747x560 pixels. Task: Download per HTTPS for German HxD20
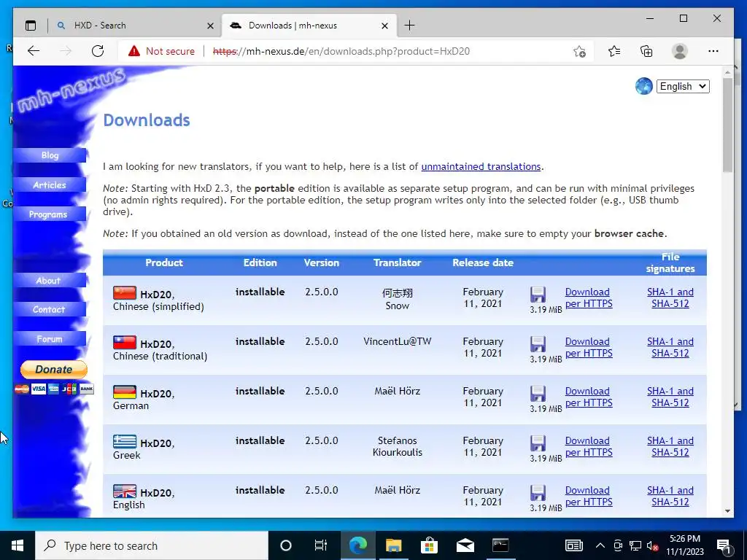[x=589, y=397]
